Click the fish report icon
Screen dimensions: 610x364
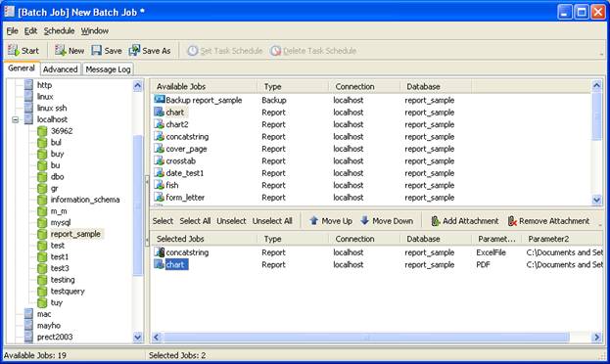160,185
